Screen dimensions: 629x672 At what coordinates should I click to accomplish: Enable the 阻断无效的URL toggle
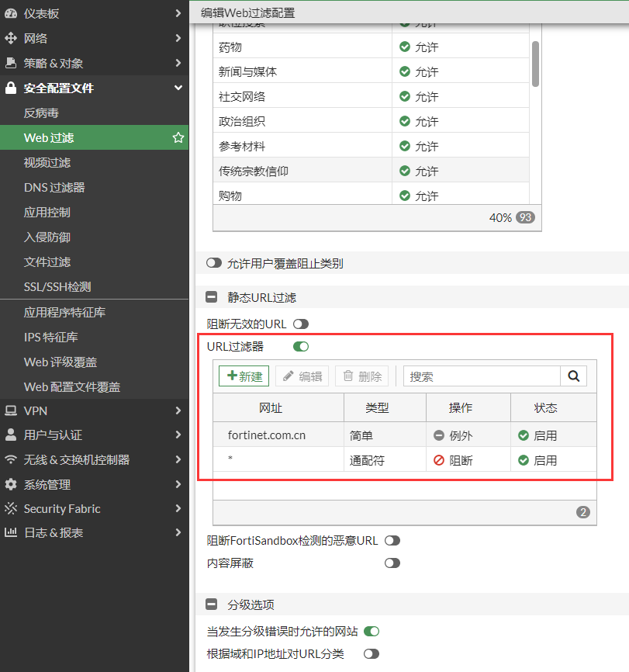300,324
